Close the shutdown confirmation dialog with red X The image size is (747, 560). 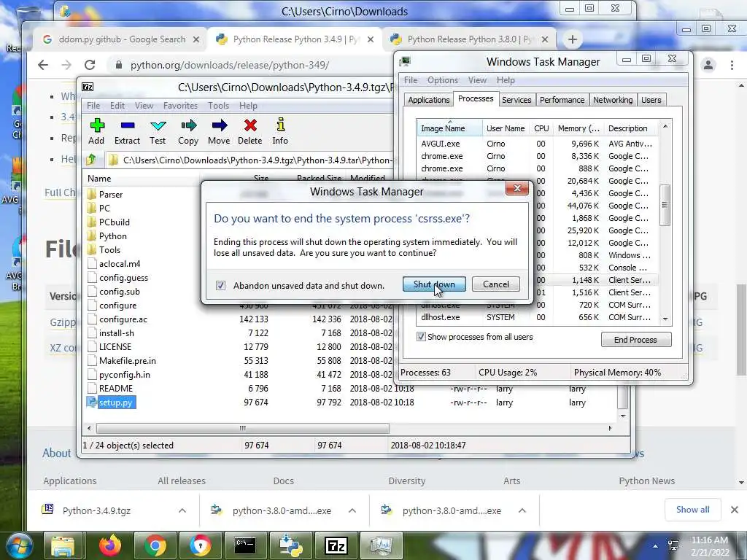(517, 188)
